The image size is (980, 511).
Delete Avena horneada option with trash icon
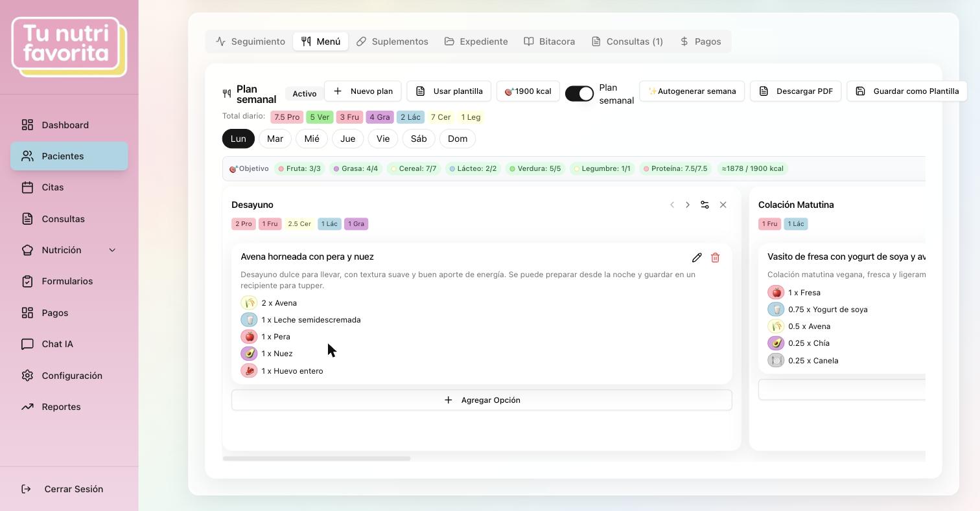[716, 258]
